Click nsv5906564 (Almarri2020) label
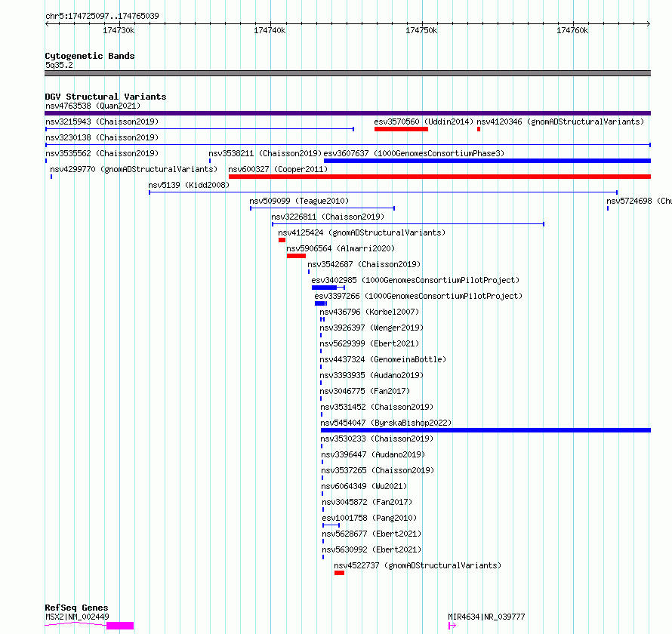 click(x=341, y=248)
